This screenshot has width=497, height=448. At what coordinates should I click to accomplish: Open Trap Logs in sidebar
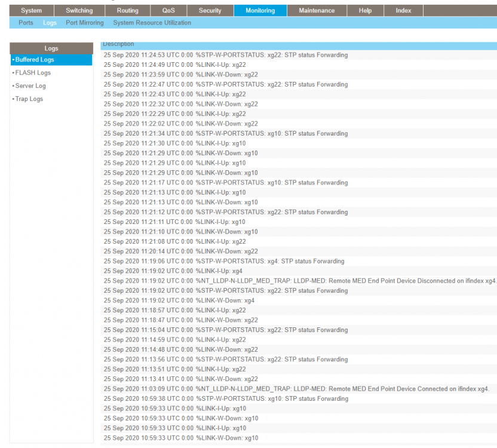(x=29, y=99)
